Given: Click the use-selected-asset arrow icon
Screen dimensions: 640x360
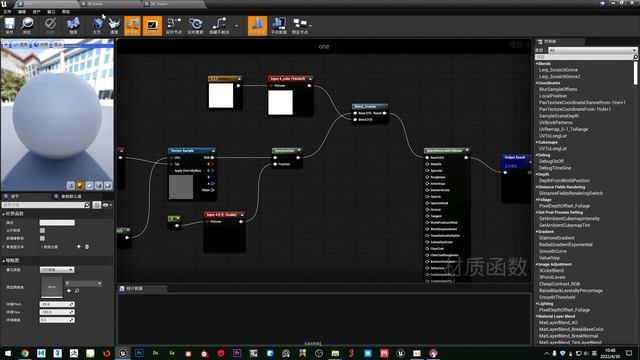Looking at the screenshot, I should (69, 291).
